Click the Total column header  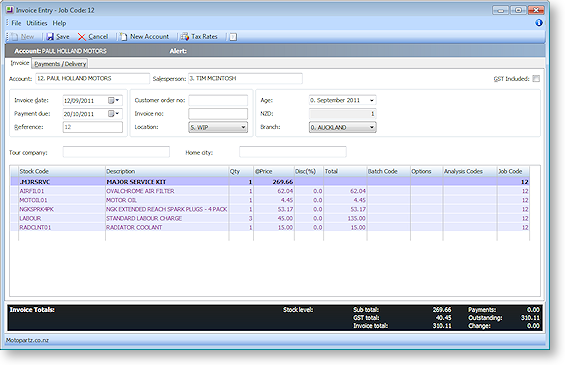click(345, 172)
